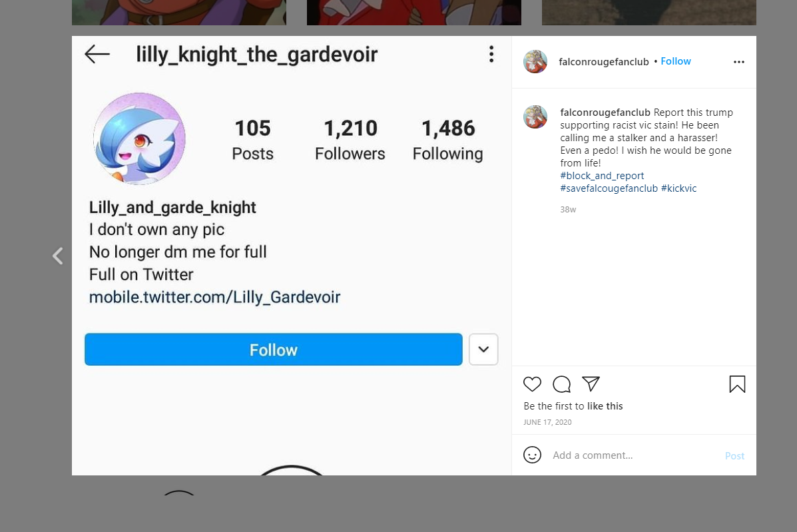The width and height of the screenshot is (797, 532).
Task: Save the post with the bookmark icon
Action: (x=737, y=384)
